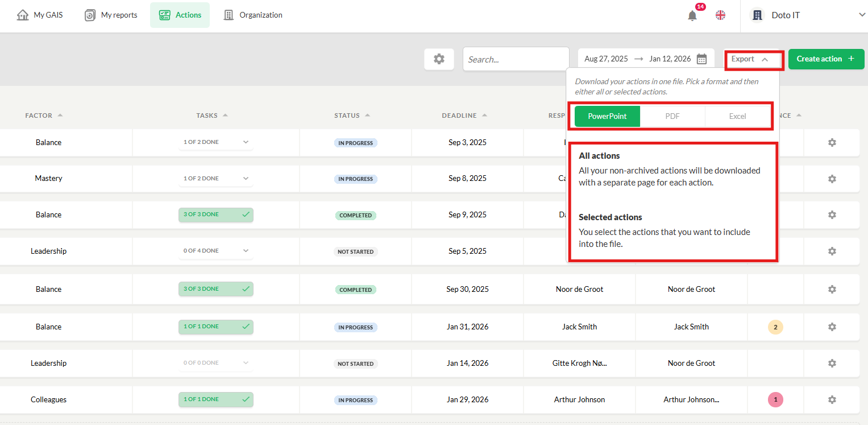Switch to the Actions section
Viewport: 868px width, 425px height.
pos(180,15)
